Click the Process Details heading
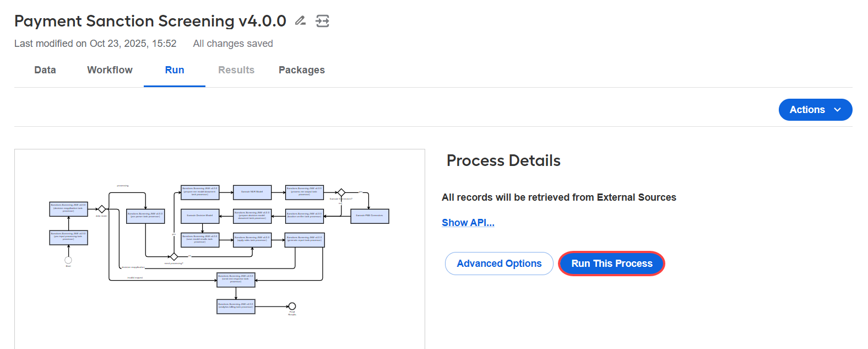Viewport: 868px width, 349px height. point(503,160)
